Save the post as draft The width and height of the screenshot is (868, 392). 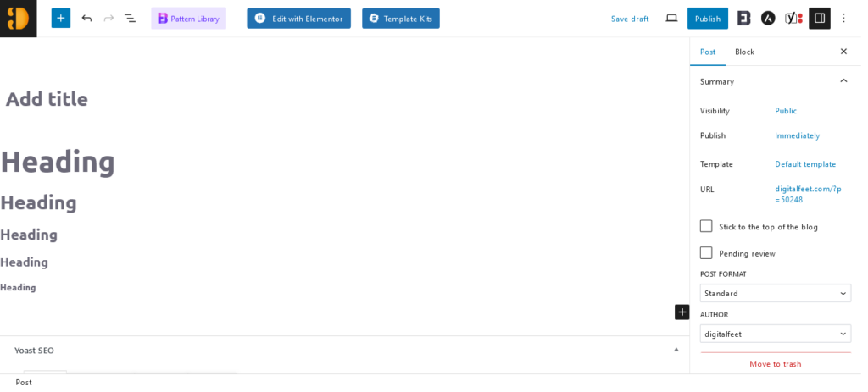point(630,19)
